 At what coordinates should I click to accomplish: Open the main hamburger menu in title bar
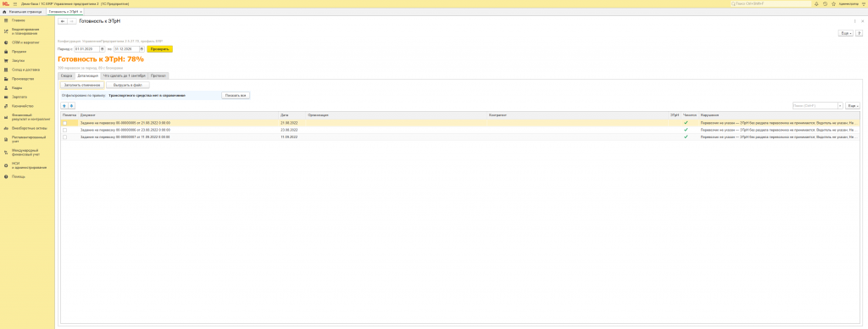(x=14, y=3)
